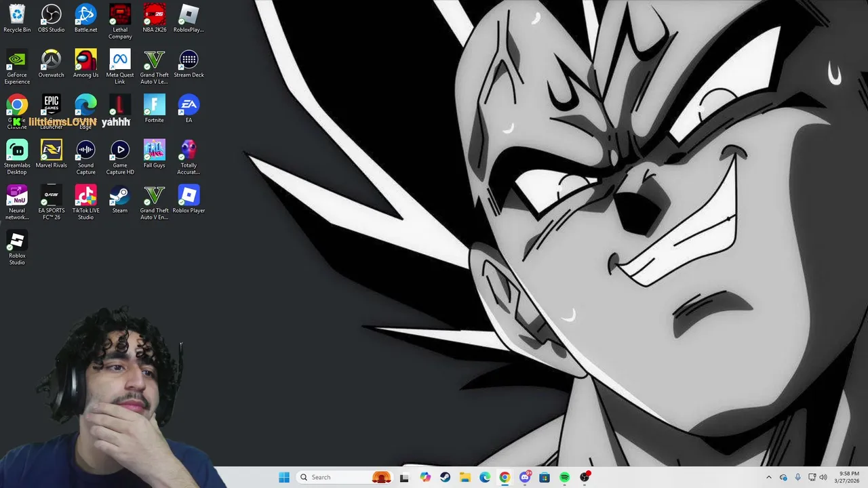Screen dimensions: 868x488
Task: Select the Steam desktop shortcut
Action: [x=120, y=199]
